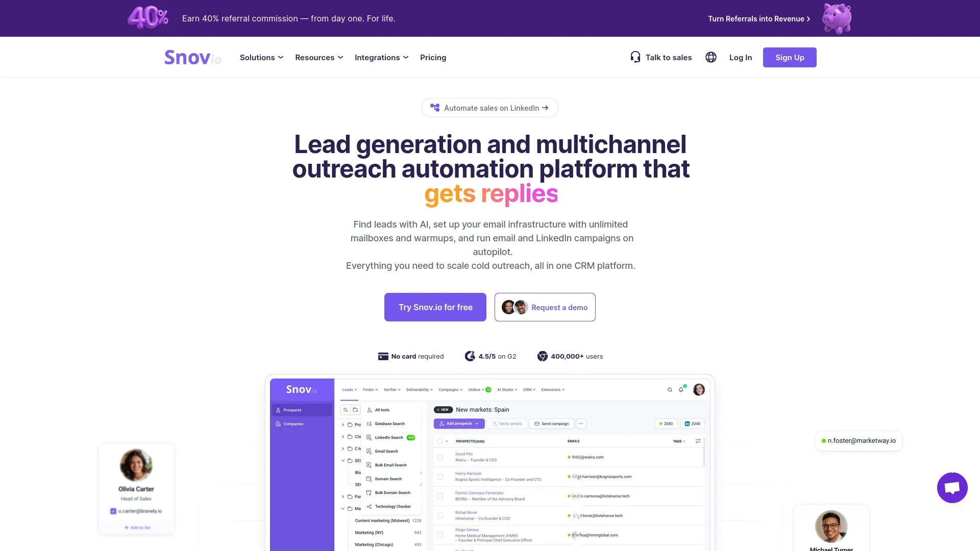Tick the checkbox for David Pilo
This screenshot has width=980, height=551.
[440, 457]
